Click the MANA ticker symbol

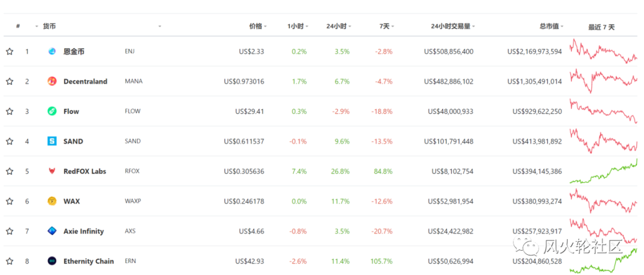point(134,81)
